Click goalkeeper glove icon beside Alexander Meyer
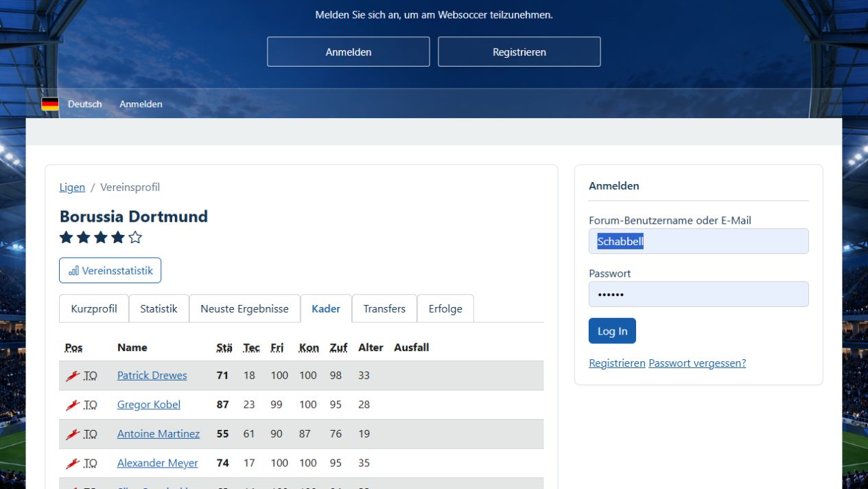The image size is (868, 489). (73, 464)
